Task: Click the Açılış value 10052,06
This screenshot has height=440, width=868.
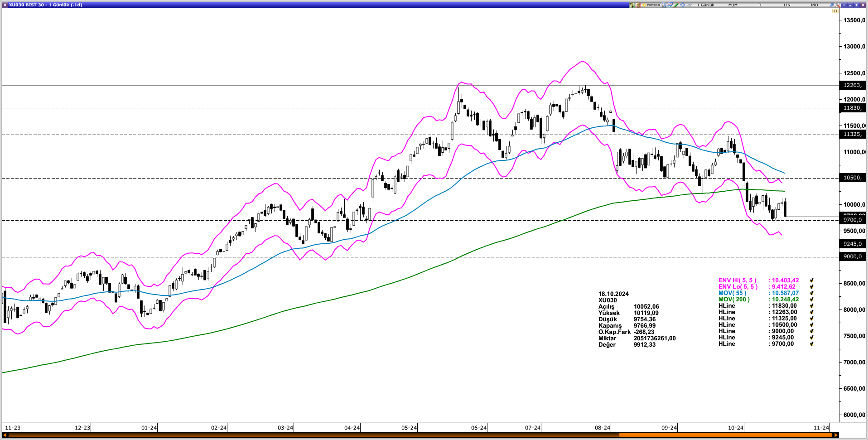Action: 646,307
